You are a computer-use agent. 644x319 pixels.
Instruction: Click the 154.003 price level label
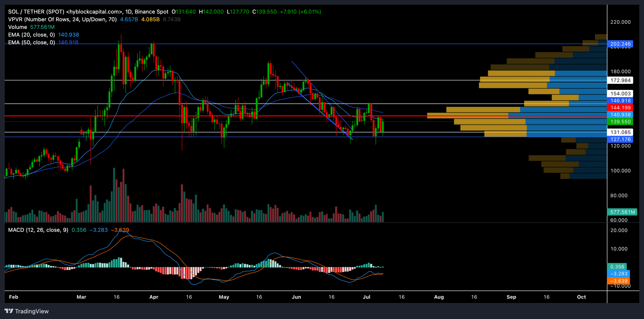pyautogui.click(x=620, y=94)
